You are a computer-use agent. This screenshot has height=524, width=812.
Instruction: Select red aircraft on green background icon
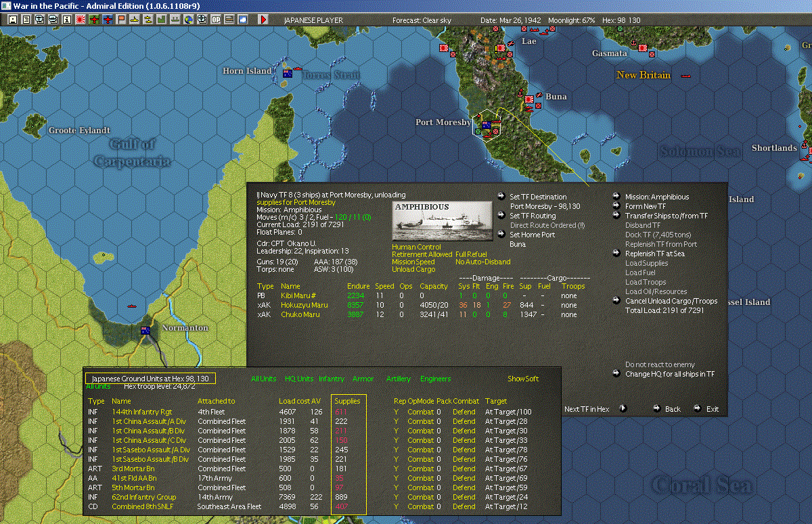click(x=94, y=20)
